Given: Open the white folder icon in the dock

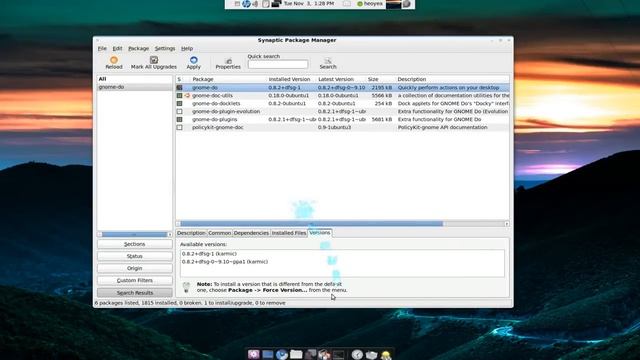Looking at the screenshot, I should pos(296,354).
